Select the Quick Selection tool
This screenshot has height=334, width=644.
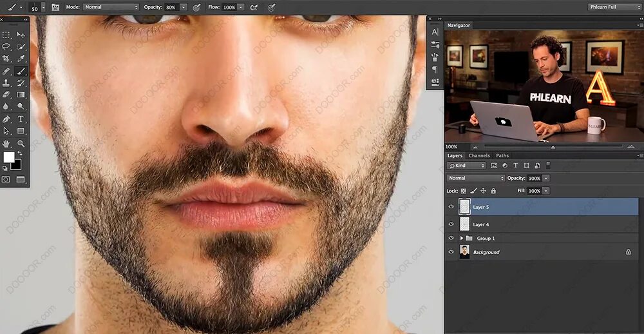tap(21, 46)
